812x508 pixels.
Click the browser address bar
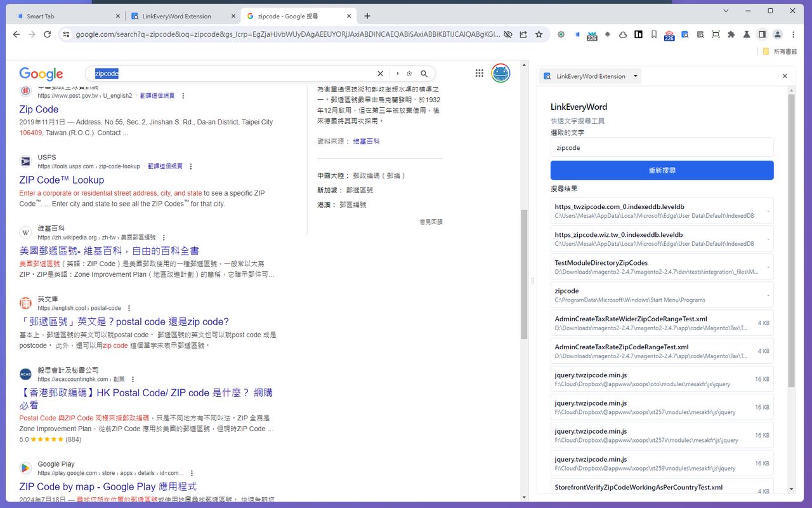pyautogui.click(x=287, y=34)
